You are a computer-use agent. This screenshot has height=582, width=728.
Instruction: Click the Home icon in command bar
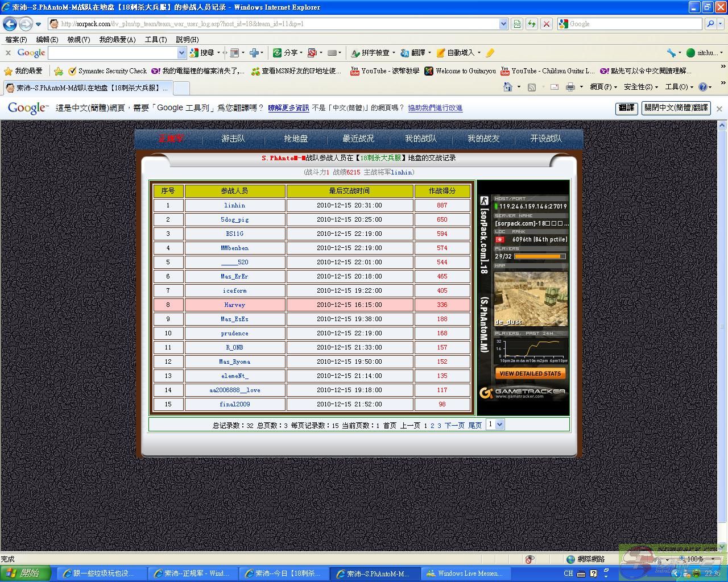[508, 87]
